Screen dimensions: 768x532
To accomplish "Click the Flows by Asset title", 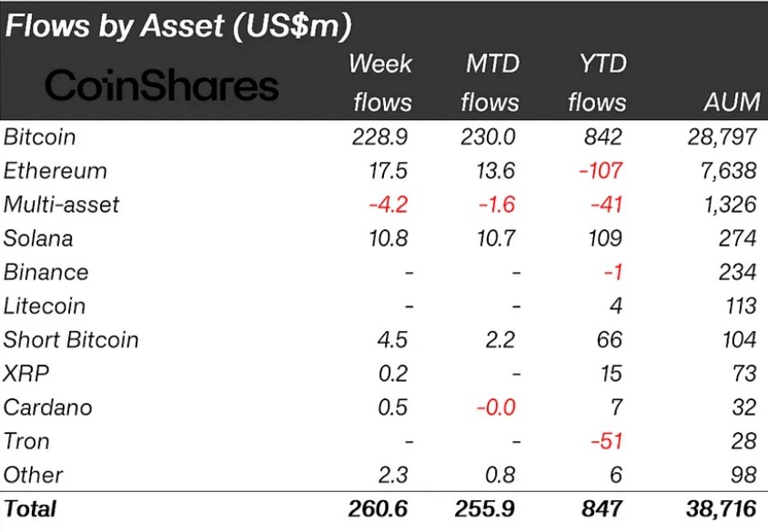I will point(178,25).
